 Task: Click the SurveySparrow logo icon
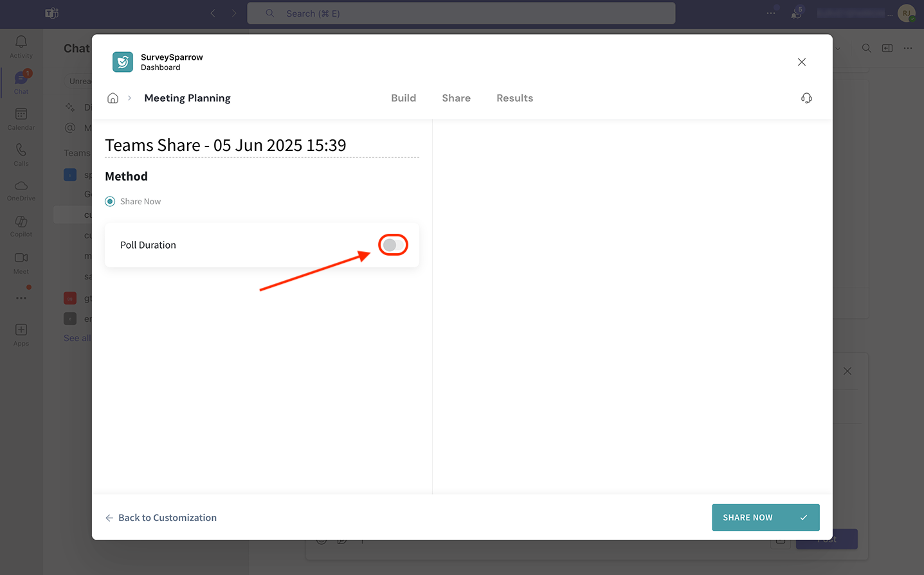tap(122, 62)
